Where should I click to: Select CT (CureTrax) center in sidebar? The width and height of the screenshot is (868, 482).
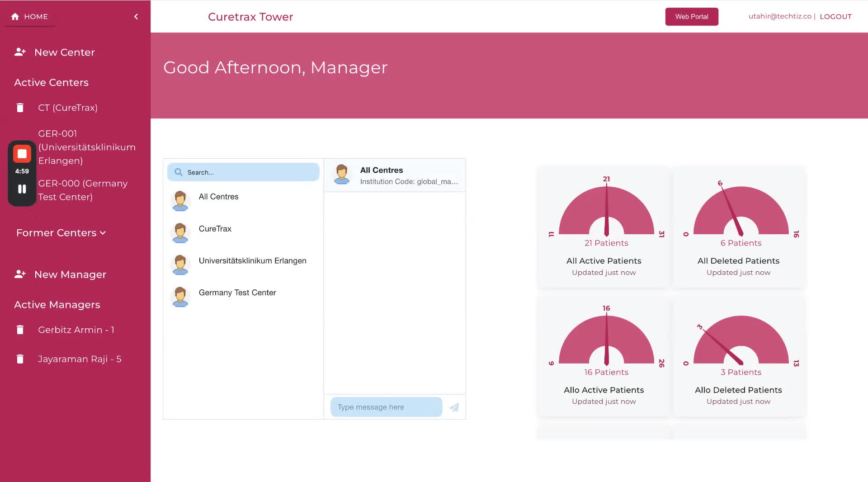[x=68, y=108]
